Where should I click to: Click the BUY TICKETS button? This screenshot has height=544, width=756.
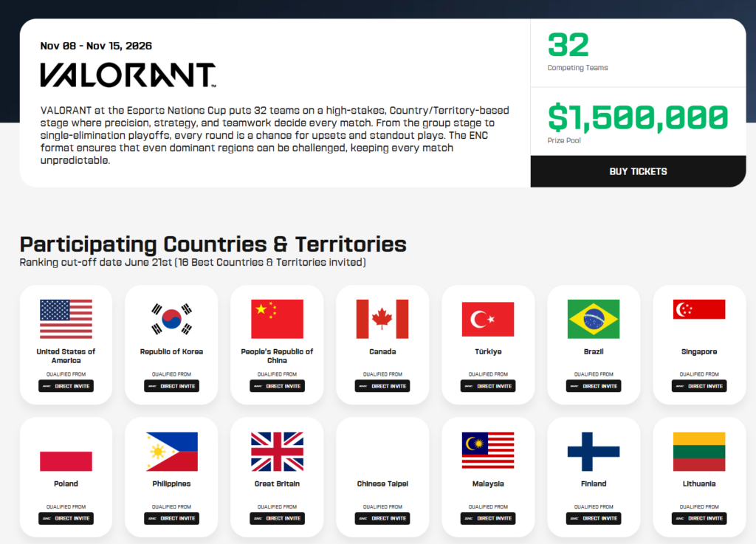point(638,171)
